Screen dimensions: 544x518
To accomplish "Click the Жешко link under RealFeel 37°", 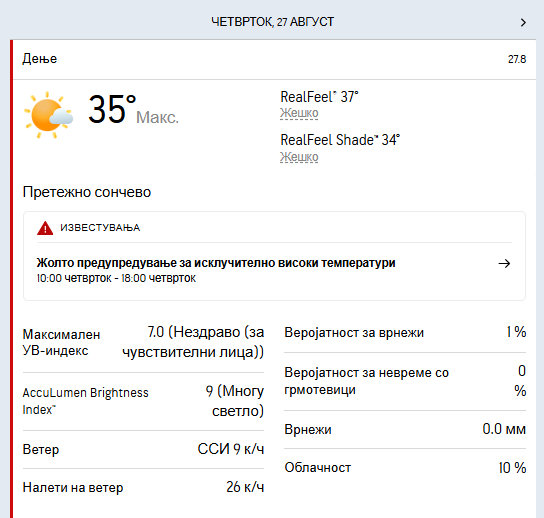I will (x=299, y=113).
